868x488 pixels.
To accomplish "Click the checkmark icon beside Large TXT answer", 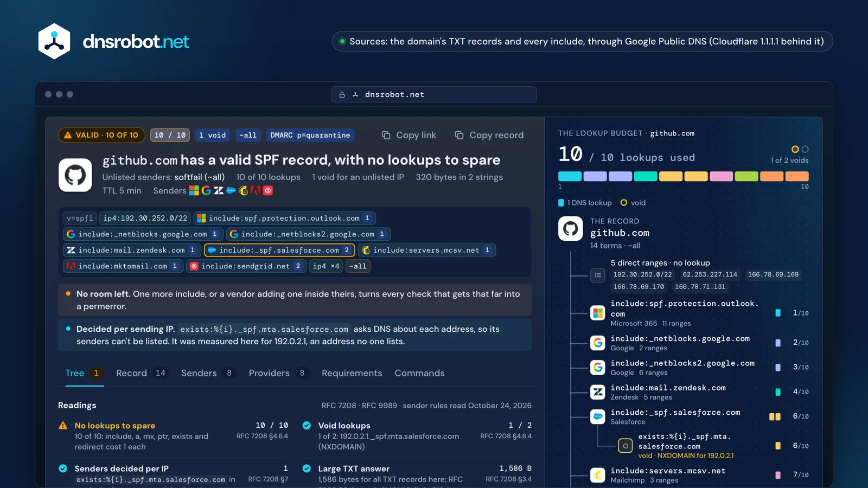I will click(x=307, y=468).
